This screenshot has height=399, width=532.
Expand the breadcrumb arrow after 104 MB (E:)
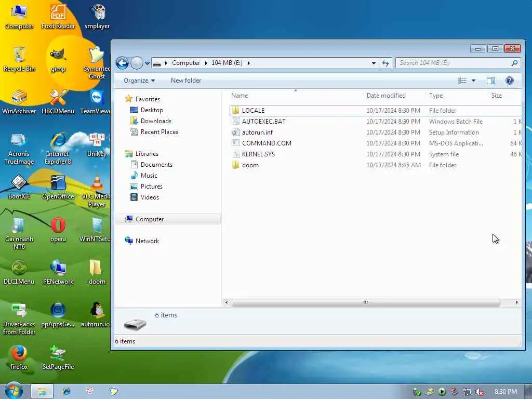click(x=249, y=63)
